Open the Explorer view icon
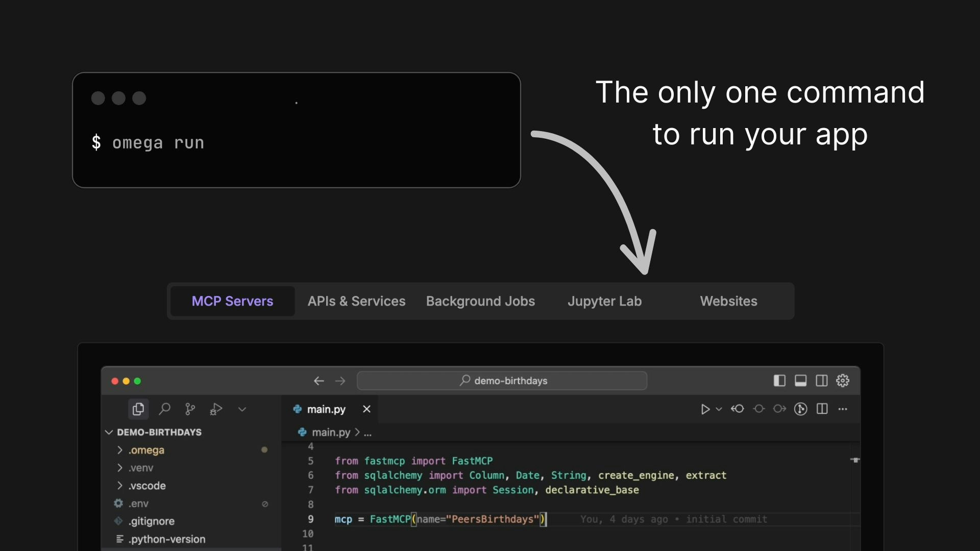 (138, 409)
